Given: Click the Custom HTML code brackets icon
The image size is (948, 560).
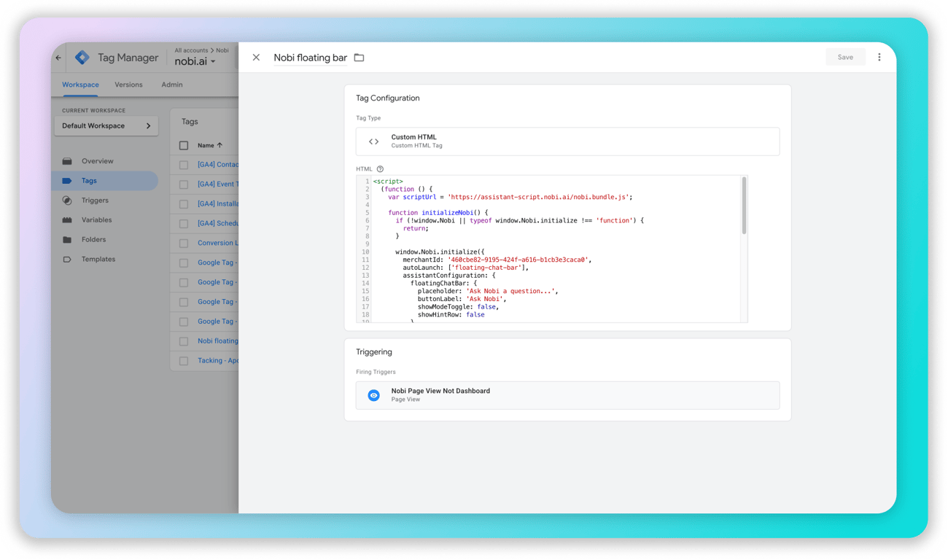Looking at the screenshot, I should point(373,141).
